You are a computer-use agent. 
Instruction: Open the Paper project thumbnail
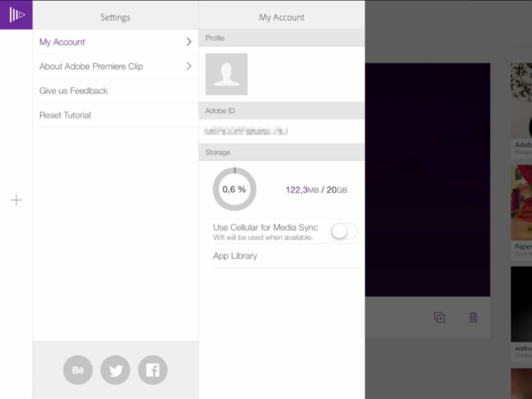click(521, 202)
